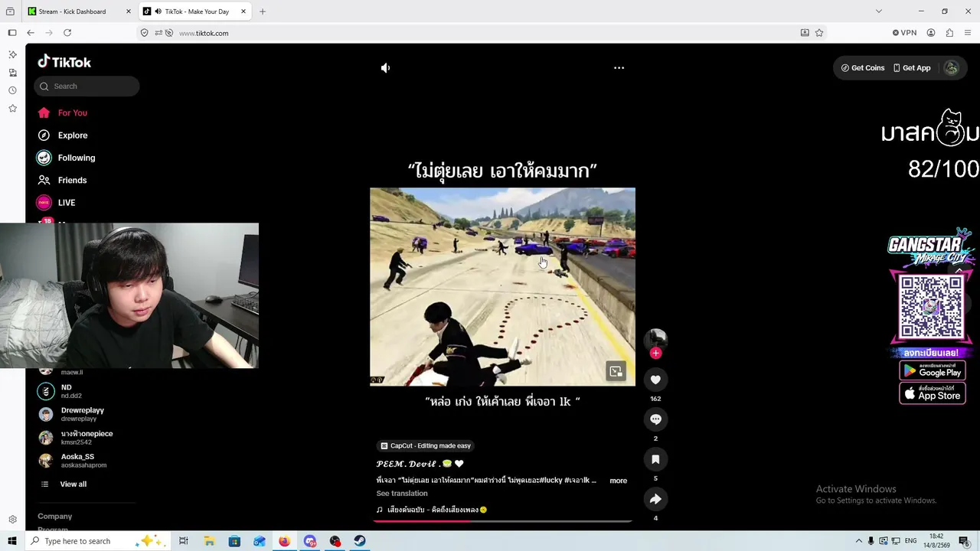Viewport: 980px width, 551px height.
Task: Click See translation under caption
Action: coord(402,494)
